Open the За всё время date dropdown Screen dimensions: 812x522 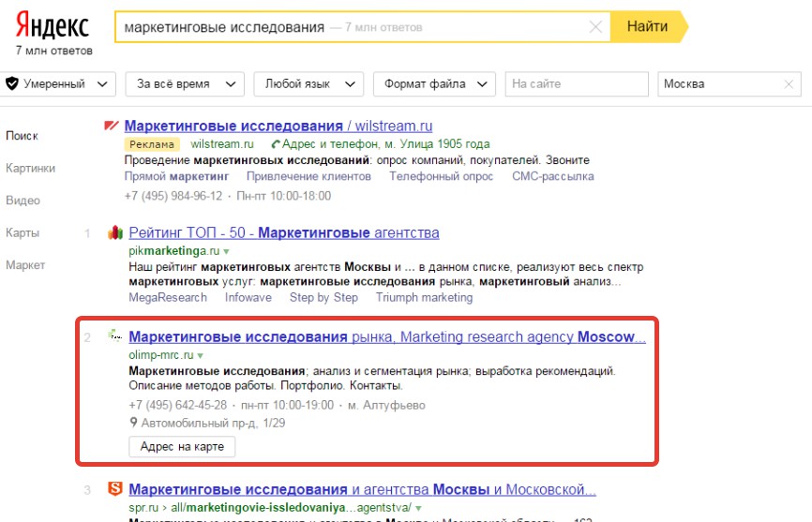[x=185, y=83]
